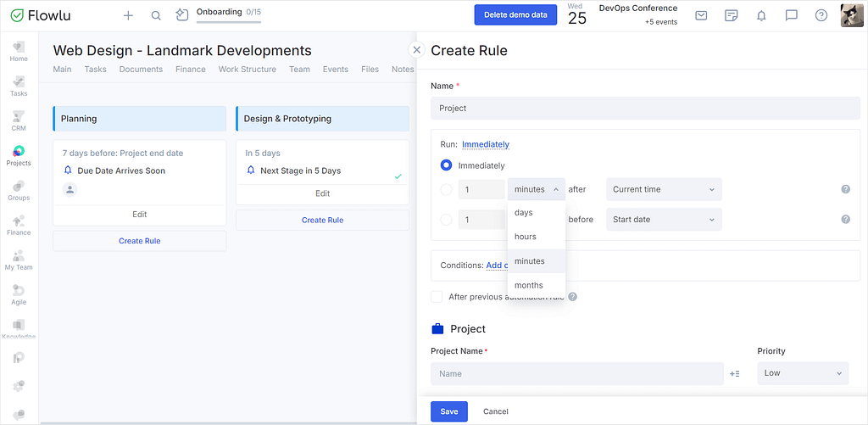Click the bell icon on Next Stage in 5 Days
The height and width of the screenshot is (425, 868).
point(251,171)
